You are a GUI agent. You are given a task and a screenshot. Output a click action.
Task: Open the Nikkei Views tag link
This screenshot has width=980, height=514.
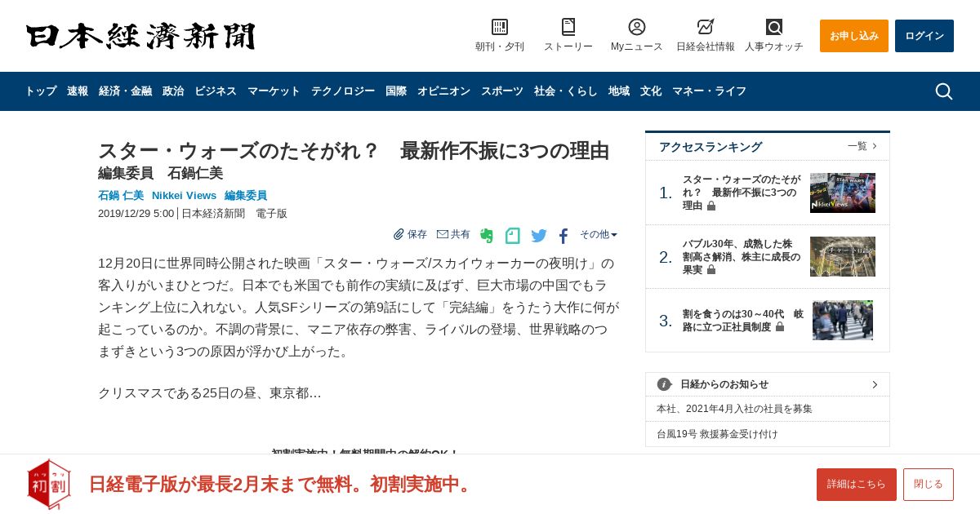pos(184,196)
